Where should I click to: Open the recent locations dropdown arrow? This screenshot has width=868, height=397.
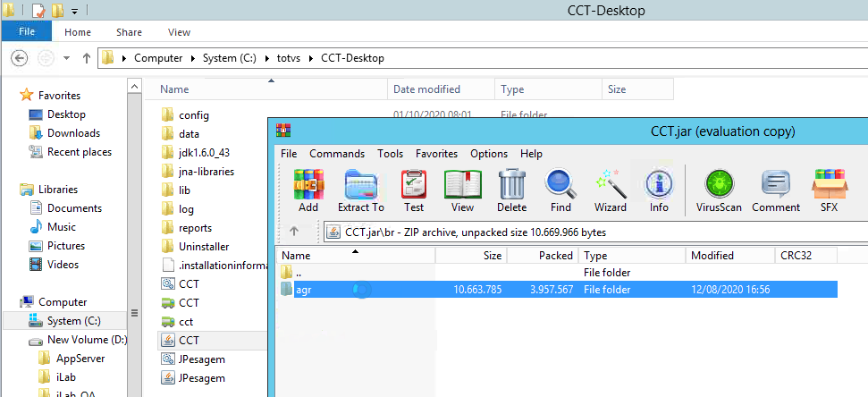pyautogui.click(x=66, y=57)
